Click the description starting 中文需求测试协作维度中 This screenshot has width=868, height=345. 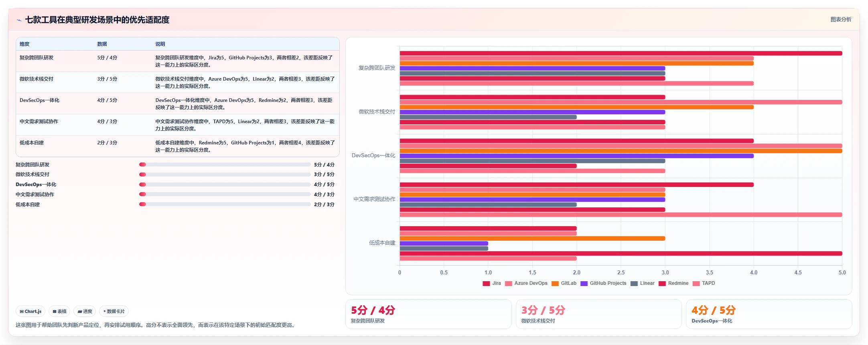tap(245, 125)
